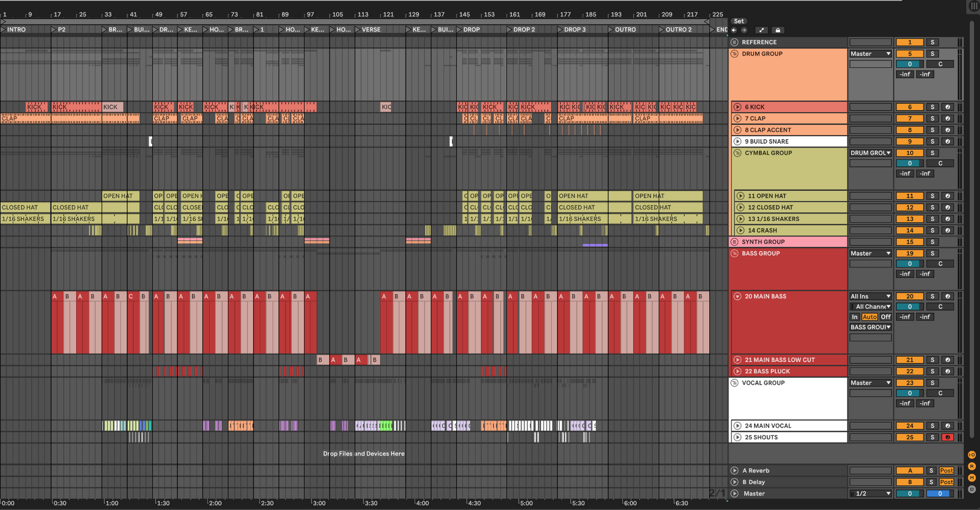
Task: Click the lock envelopes padlock icon
Action: point(777,30)
